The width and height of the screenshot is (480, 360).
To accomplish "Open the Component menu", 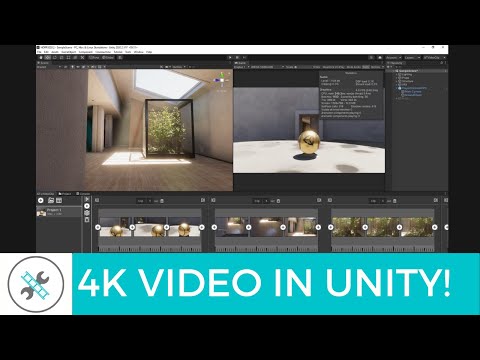I will click(86, 52).
